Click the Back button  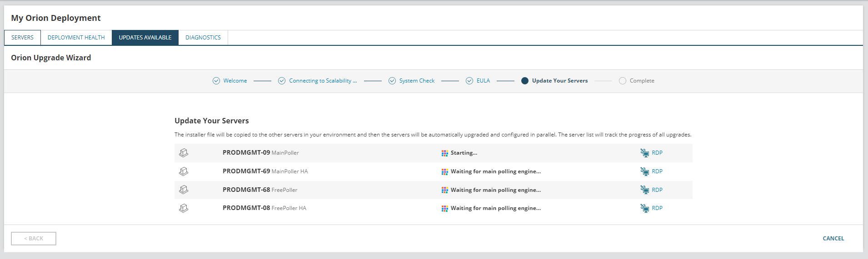click(x=34, y=239)
